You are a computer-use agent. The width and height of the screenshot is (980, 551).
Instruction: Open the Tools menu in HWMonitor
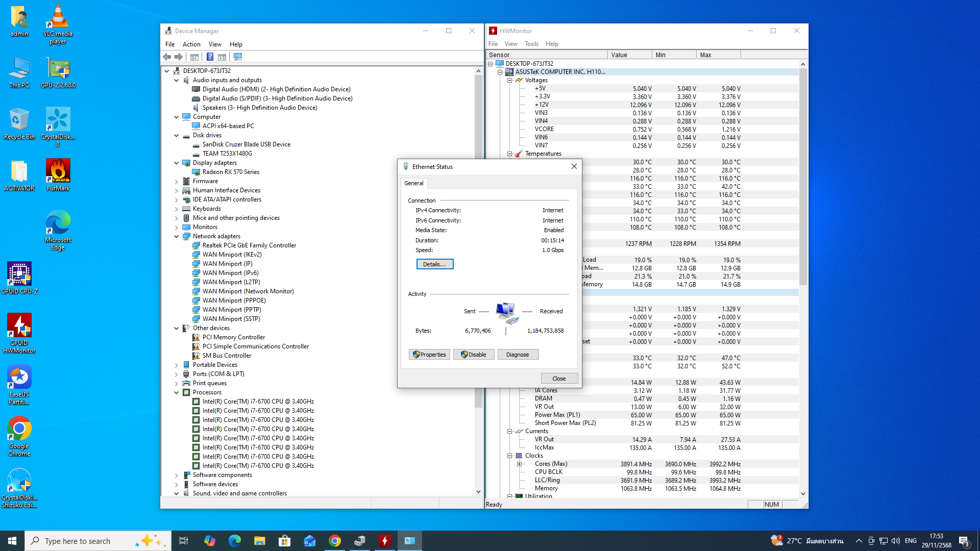pos(531,44)
